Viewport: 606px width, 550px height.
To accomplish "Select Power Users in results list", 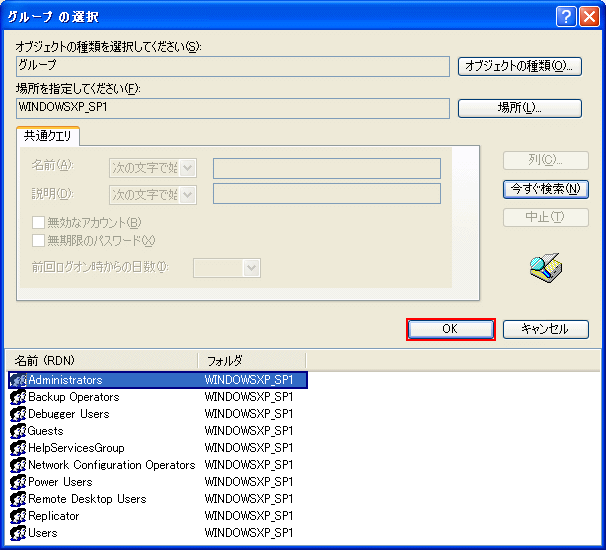I will click(x=60, y=482).
